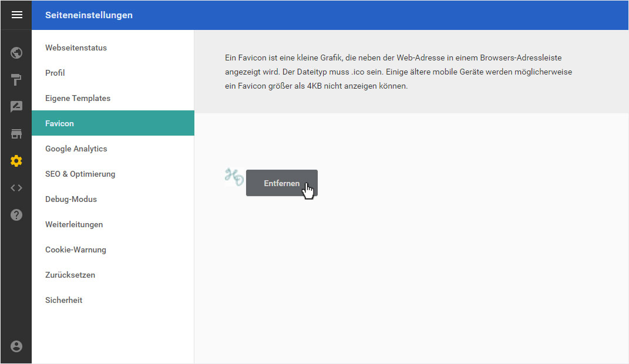Open Weiterleitungen settings
Viewport: 629px width, 364px height.
point(113,224)
